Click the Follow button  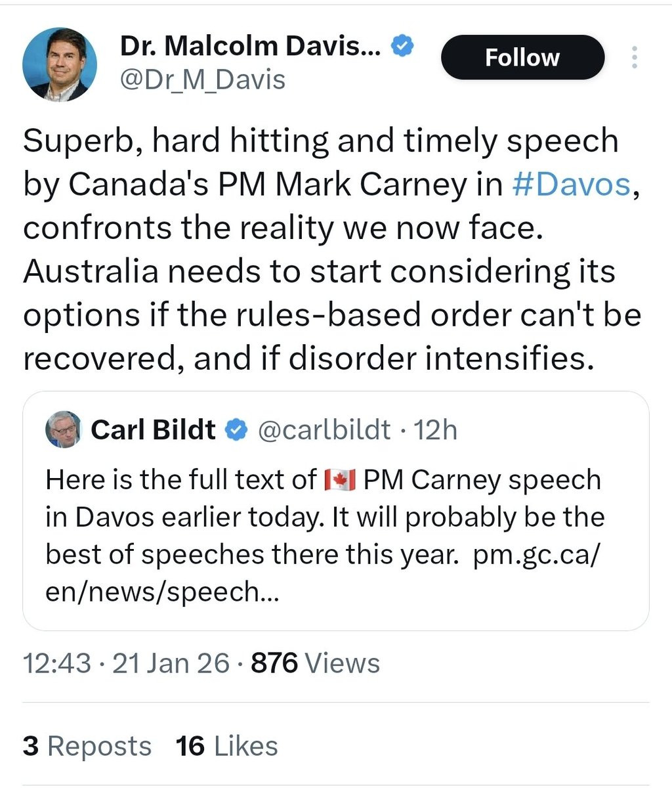point(522,58)
